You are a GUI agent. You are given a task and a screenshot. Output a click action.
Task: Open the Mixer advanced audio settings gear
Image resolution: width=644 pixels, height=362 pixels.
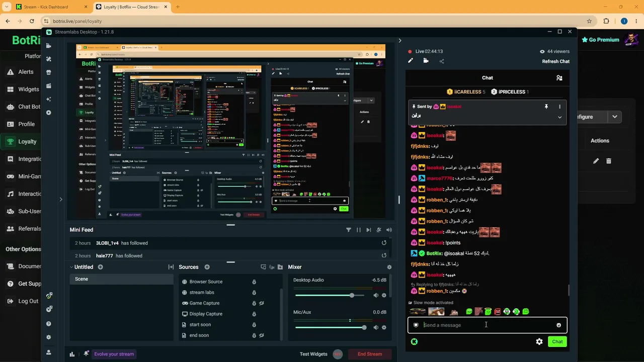(389, 267)
